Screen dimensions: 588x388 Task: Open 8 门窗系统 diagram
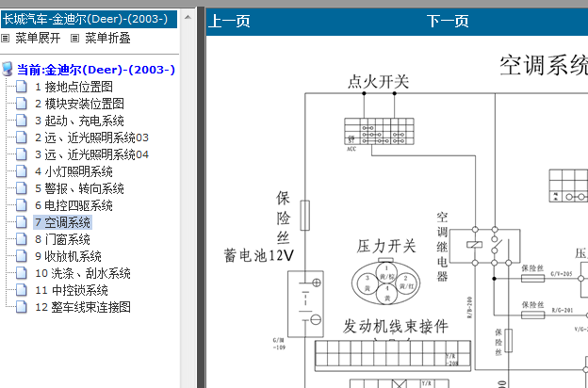click(62, 239)
